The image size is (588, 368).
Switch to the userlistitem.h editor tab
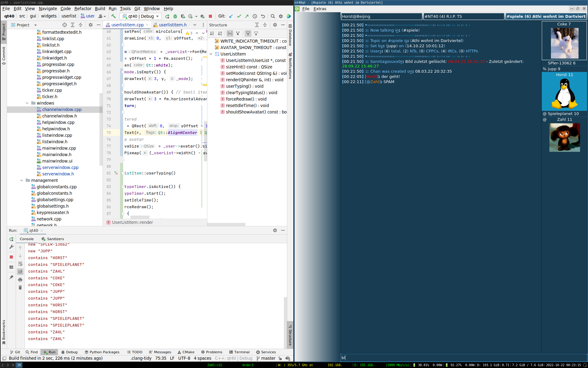pyautogui.click(x=172, y=25)
